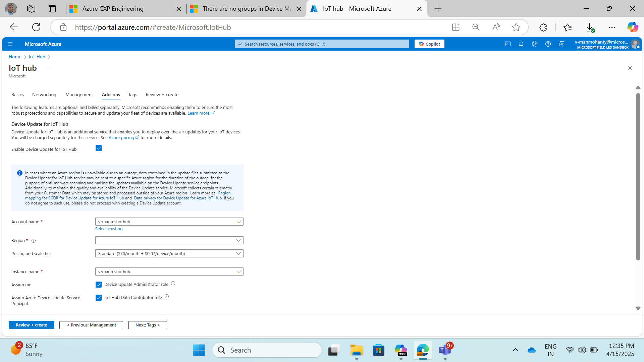Close the IoT hub blade with X
This screenshot has width=644, height=362.
pos(630,68)
